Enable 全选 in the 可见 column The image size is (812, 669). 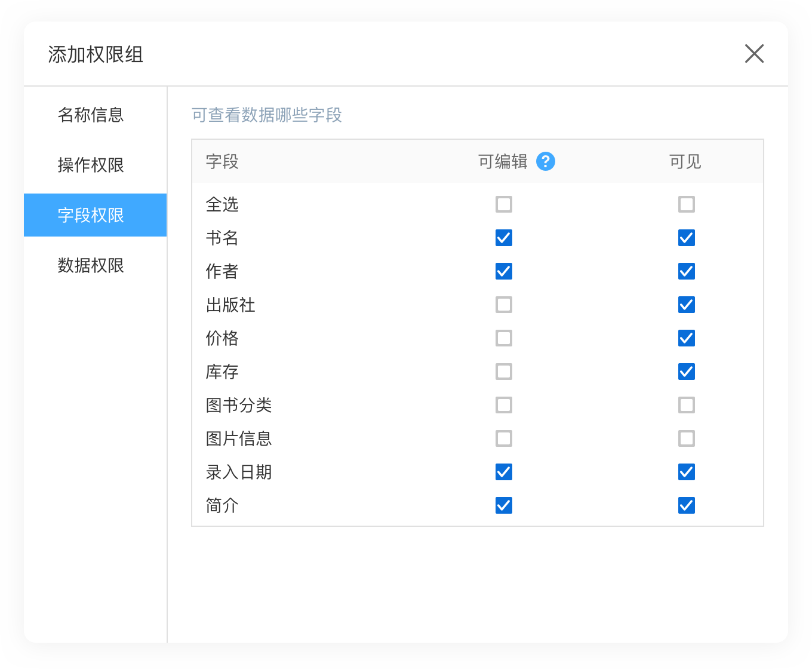(x=686, y=204)
